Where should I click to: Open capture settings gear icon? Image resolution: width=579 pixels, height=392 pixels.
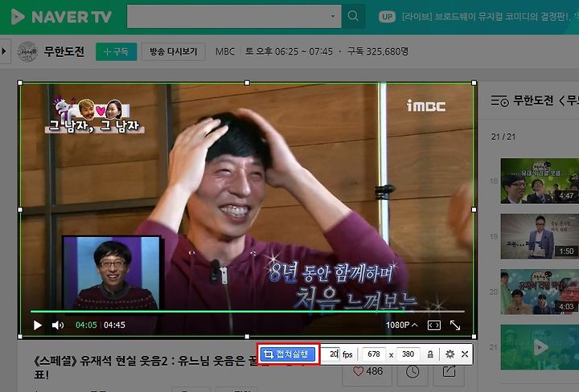point(450,354)
